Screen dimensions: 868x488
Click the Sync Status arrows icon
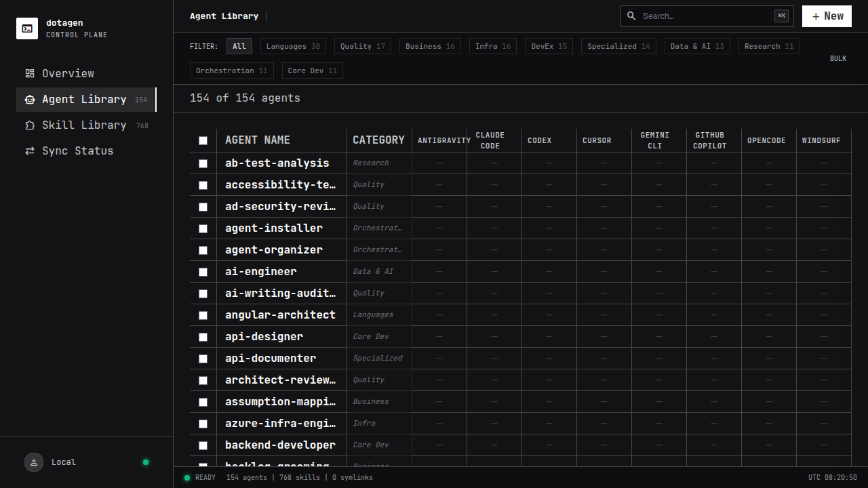click(x=30, y=150)
